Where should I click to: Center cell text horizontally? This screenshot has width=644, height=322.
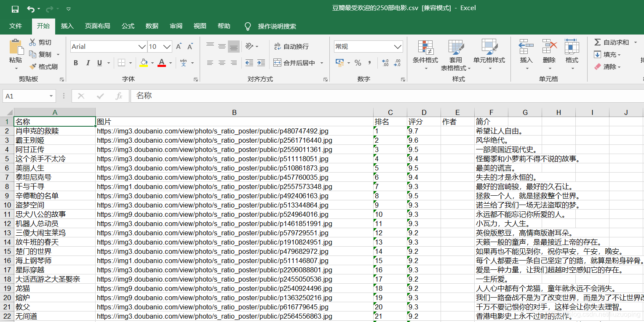tap(222, 63)
